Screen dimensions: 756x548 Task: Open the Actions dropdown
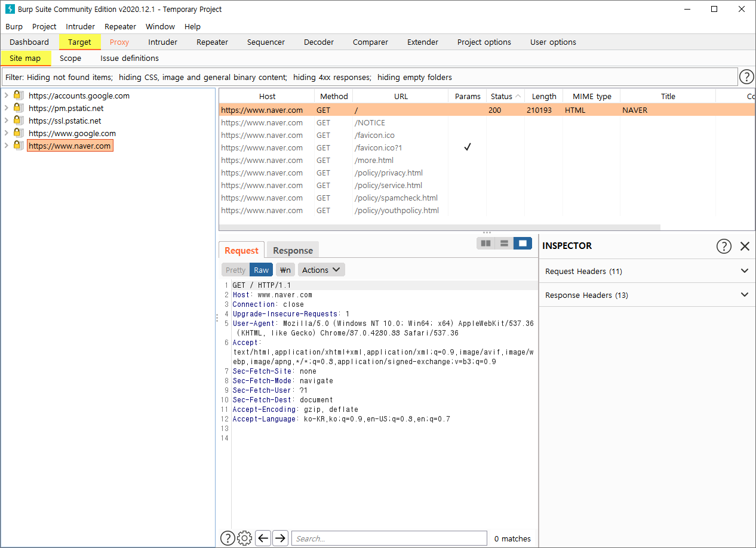pyautogui.click(x=321, y=270)
